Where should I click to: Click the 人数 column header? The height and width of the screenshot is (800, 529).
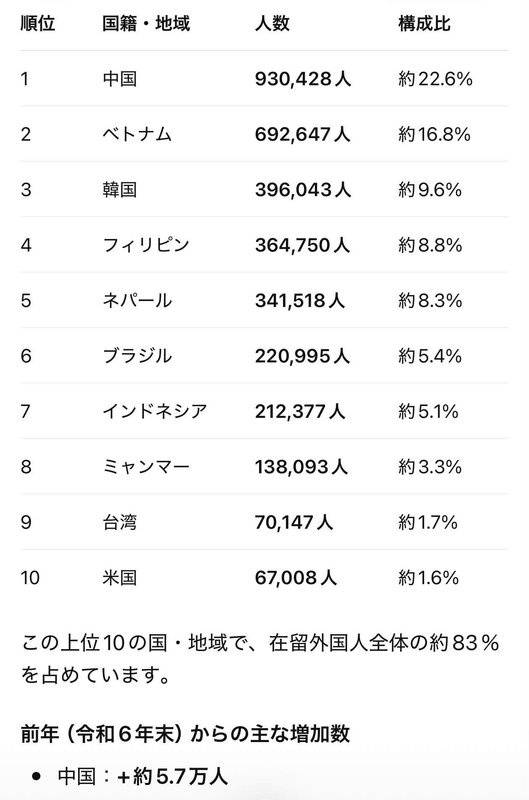[x=272, y=23]
